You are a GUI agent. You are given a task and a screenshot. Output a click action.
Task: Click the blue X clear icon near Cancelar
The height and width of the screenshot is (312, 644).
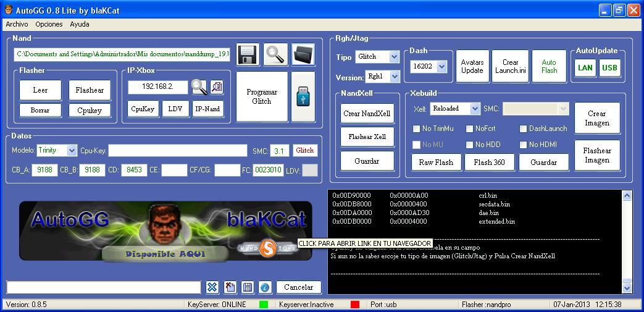coord(212,287)
